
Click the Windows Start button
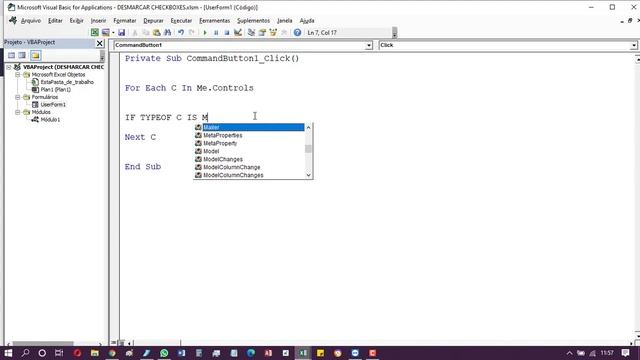click(x=8, y=353)
